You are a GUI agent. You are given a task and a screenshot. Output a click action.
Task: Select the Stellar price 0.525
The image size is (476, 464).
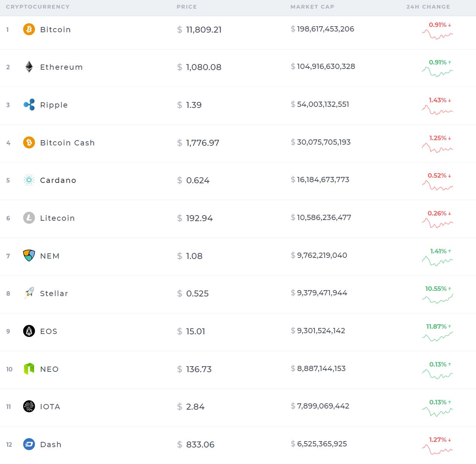coord(198,293)
